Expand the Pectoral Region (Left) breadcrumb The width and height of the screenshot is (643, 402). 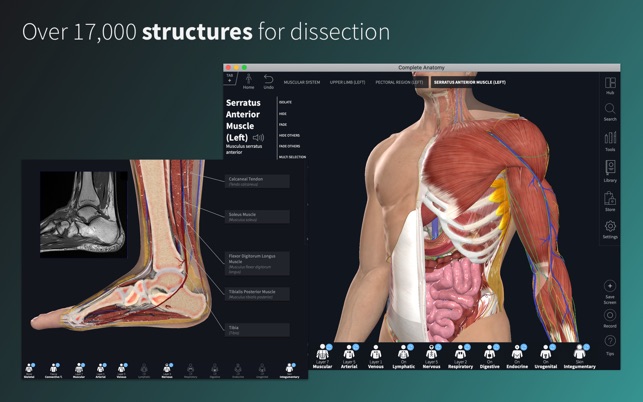[399, 82]
